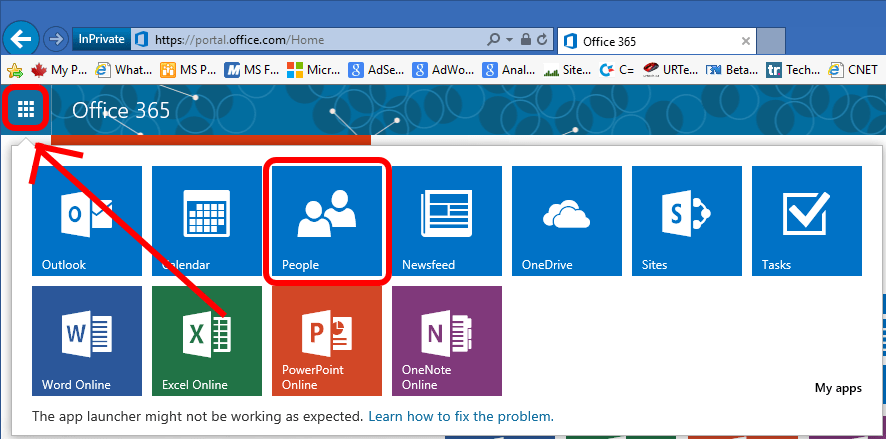Click the browser back button
The height and width of the screenshot is (439, 886).
[21, 40]
